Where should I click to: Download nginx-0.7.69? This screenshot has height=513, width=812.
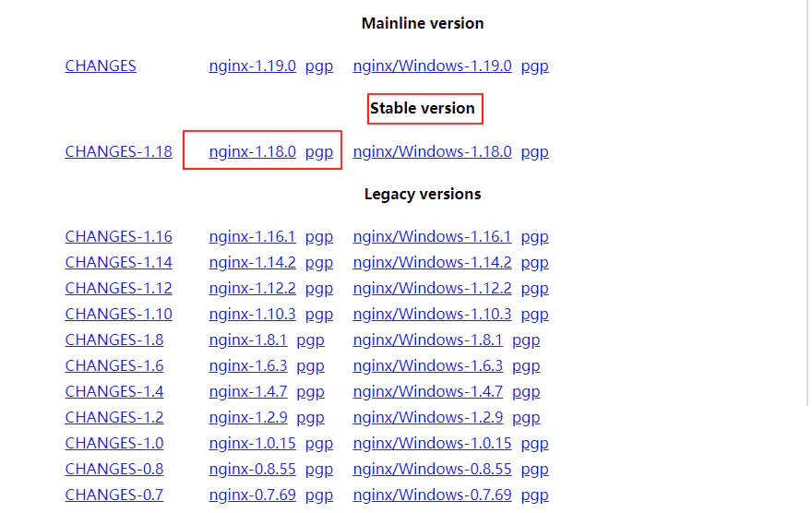click(x=252, y=495)
